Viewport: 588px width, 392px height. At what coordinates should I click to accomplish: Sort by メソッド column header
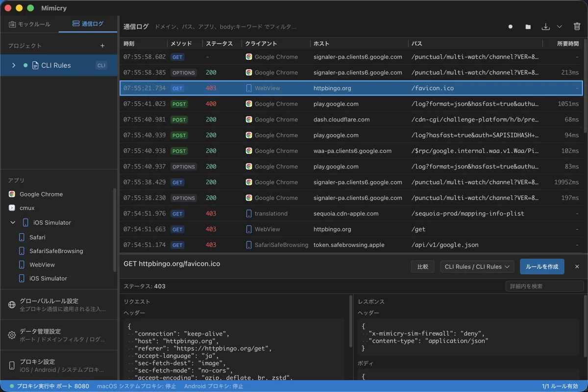pyautogui.click(x=185, y=44)
